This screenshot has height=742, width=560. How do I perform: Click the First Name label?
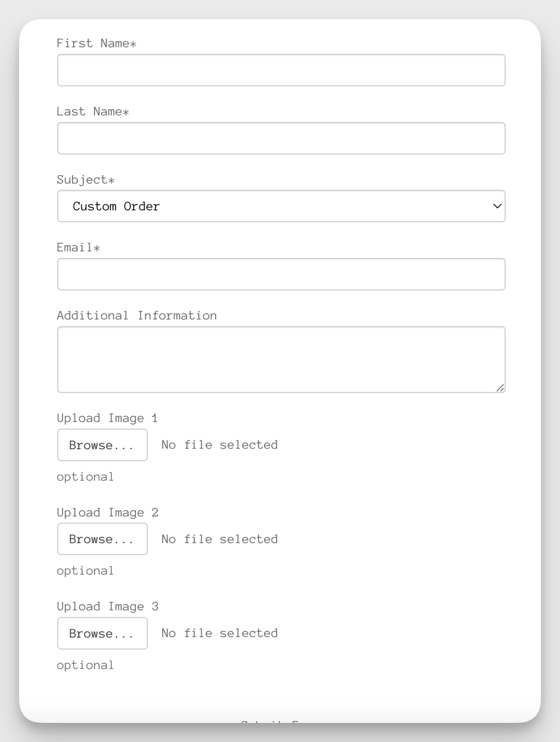(x=96, y=43)
